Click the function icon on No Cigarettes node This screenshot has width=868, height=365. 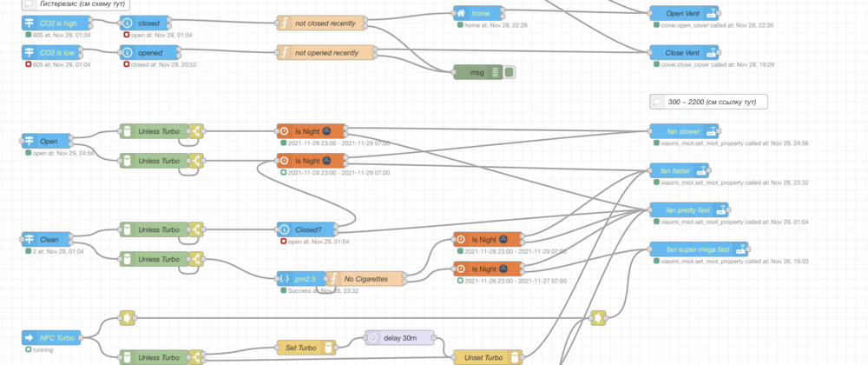[x=332, y=279]
